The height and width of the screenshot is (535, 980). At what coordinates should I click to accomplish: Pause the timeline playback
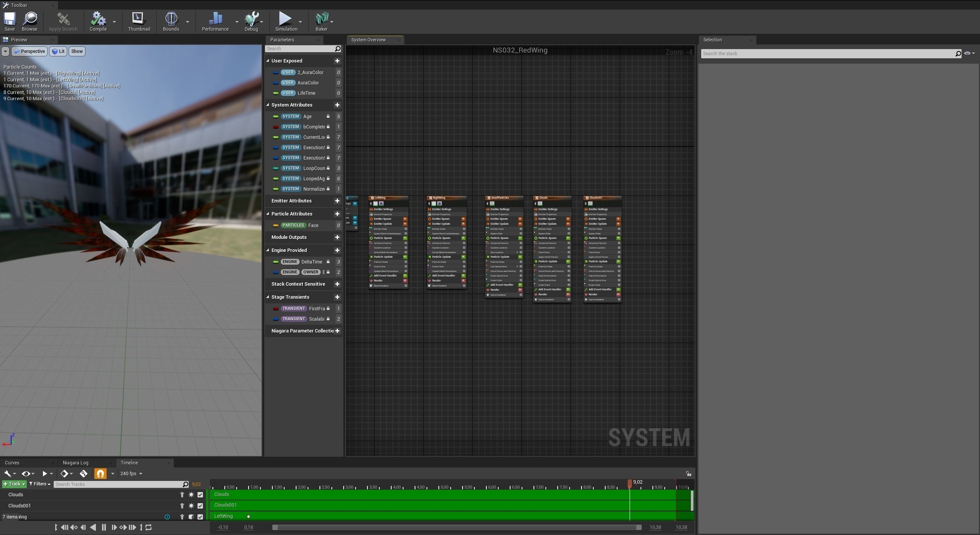click(104, 527)
